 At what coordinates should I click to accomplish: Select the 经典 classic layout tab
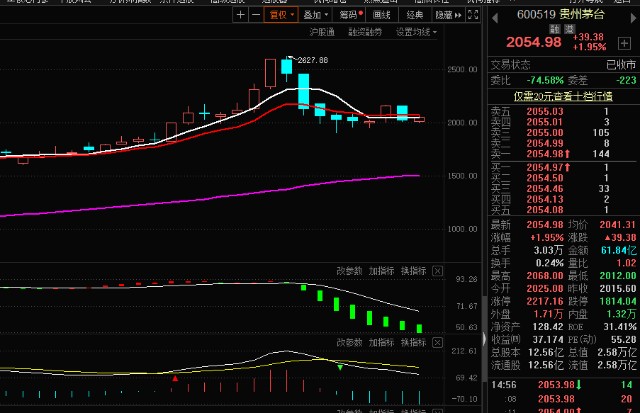tap(415, 15)
